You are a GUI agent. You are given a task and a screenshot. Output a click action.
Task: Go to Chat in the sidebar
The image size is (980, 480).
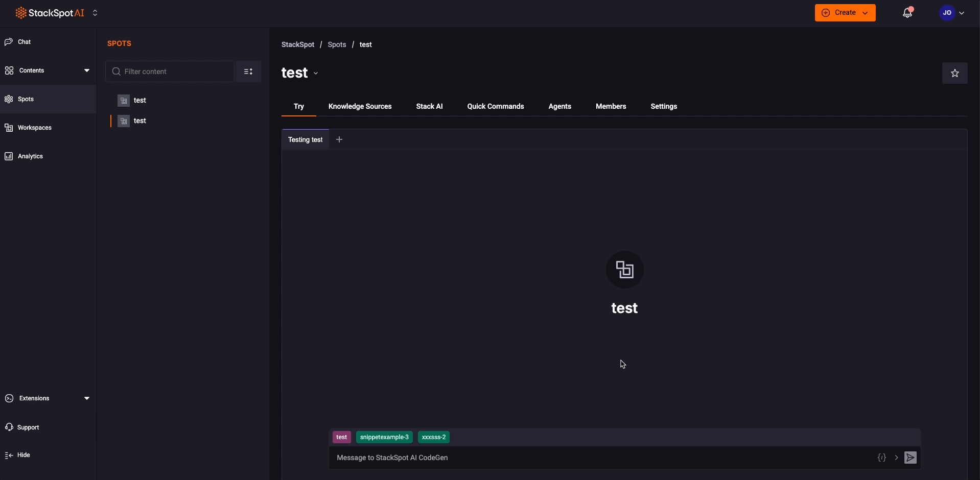coord(24,42)
